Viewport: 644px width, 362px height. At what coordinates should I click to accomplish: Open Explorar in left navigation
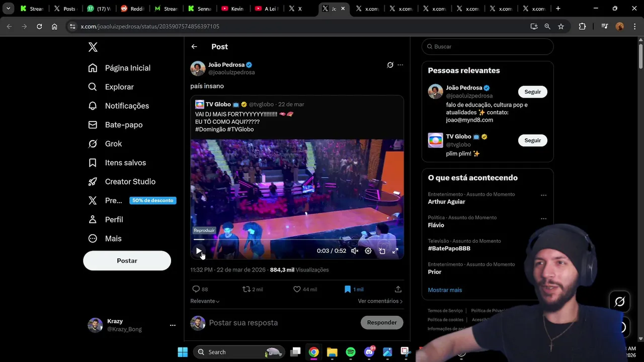(111, 87)
